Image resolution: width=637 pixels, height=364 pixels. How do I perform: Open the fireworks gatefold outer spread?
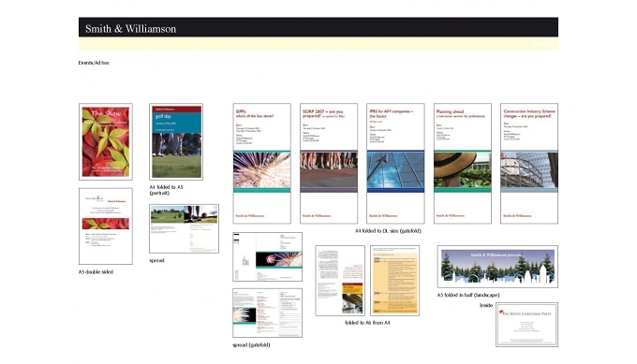point(267,257)
